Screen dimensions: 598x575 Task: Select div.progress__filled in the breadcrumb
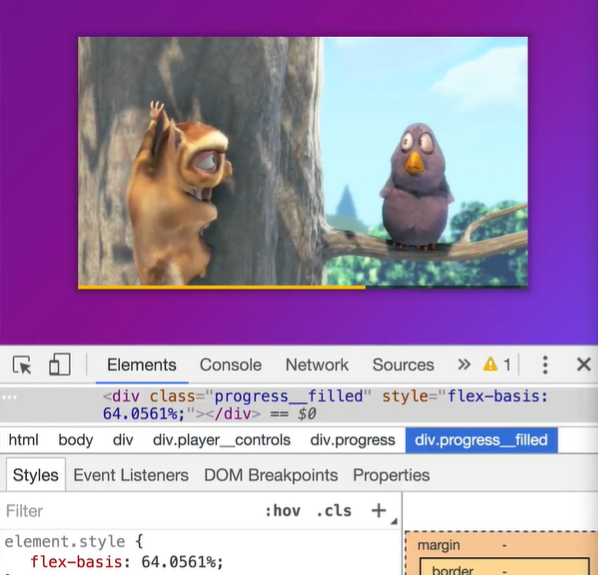click(x=481, y=440)
